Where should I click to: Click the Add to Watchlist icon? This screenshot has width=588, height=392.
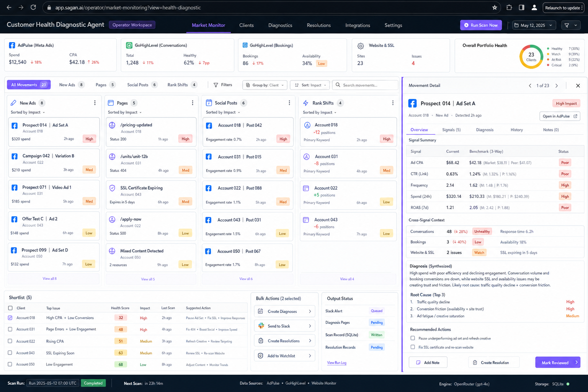click(x=261, y=356)
